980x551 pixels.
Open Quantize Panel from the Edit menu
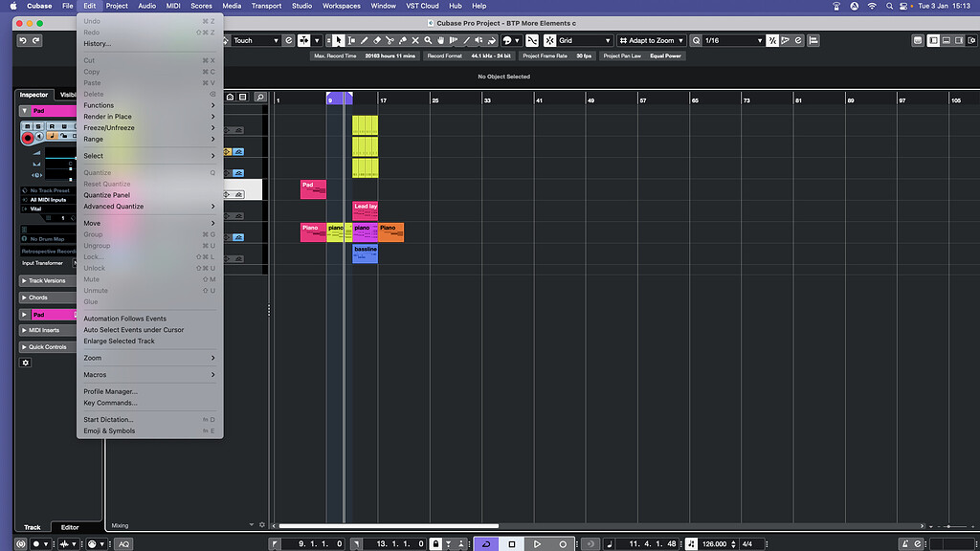[107, 195]
